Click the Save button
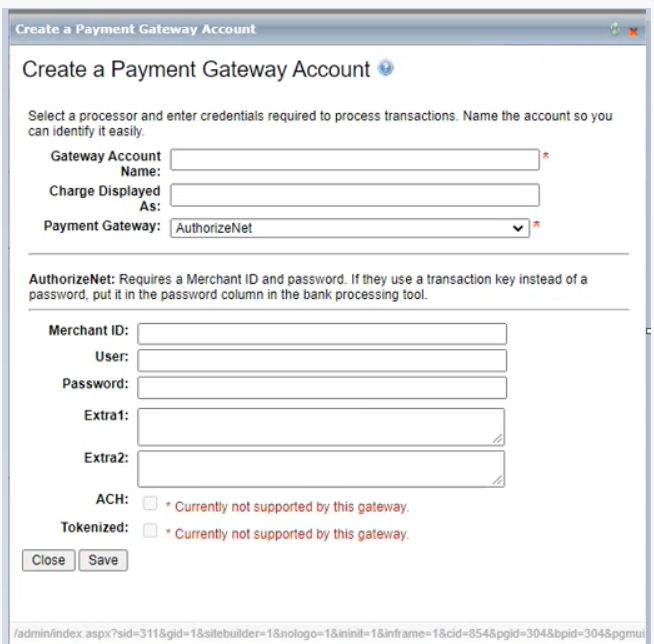This screenshot has width=654, height=644. click(103, 560)
